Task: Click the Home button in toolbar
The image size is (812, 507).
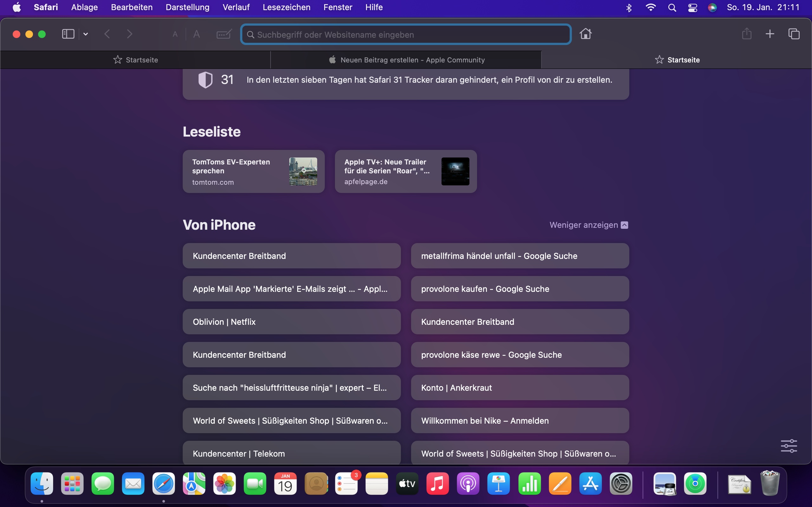Action: tap(586, 34)
